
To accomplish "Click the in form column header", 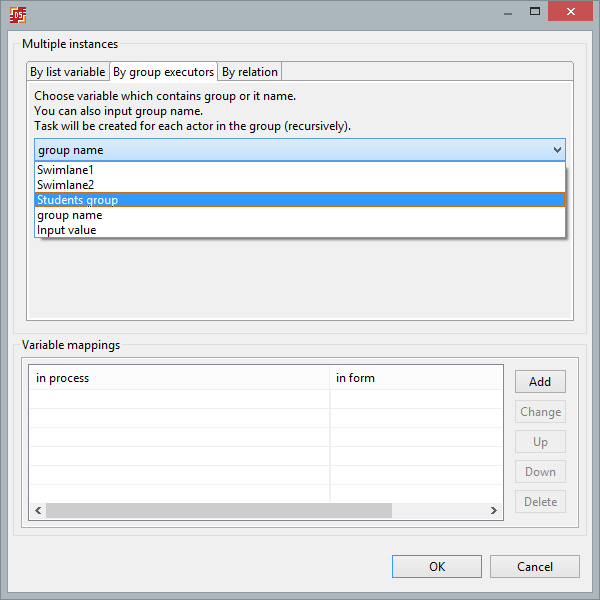I will pyautogui.click(x=415, y=378).
